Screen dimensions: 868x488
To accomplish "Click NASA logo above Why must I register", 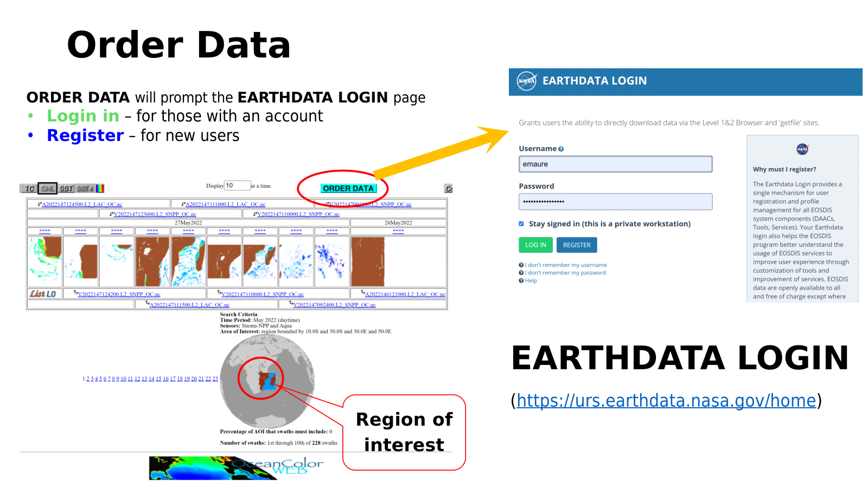I will (x=802, y=149).
